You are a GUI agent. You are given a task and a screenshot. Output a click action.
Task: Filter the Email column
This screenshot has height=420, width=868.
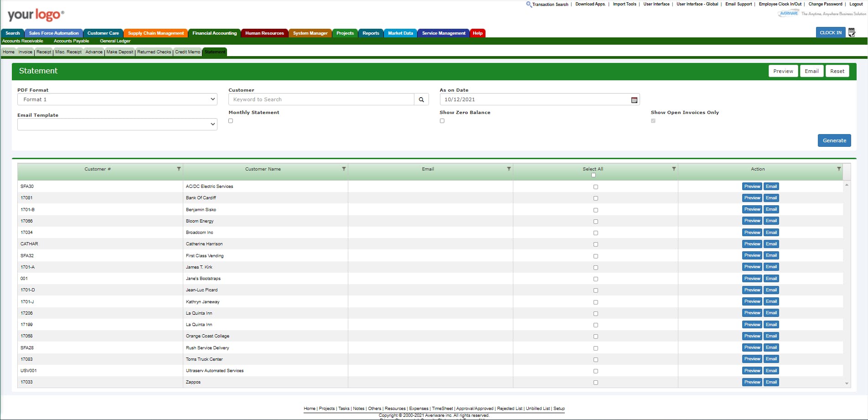509,169
